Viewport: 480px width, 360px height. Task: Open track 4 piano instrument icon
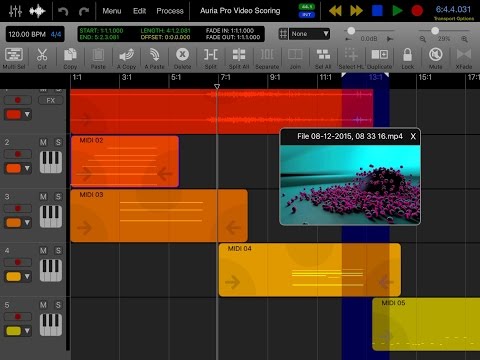coord(51,270)
